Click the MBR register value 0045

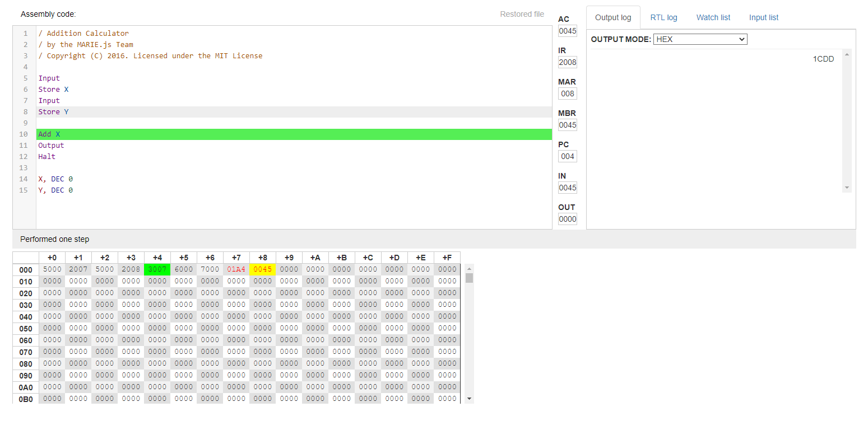pyautogui.click(x=568, y=125)
